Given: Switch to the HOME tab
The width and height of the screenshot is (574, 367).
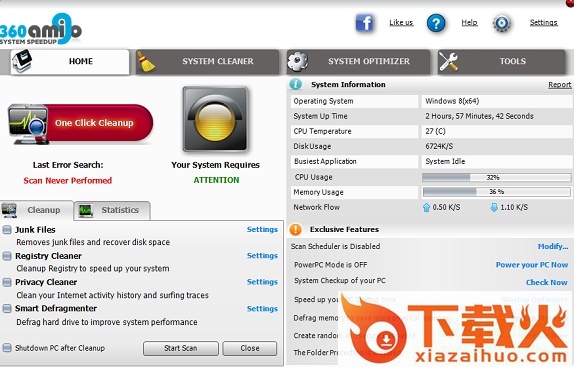Looking at the screenshot, I should (70, 61).
